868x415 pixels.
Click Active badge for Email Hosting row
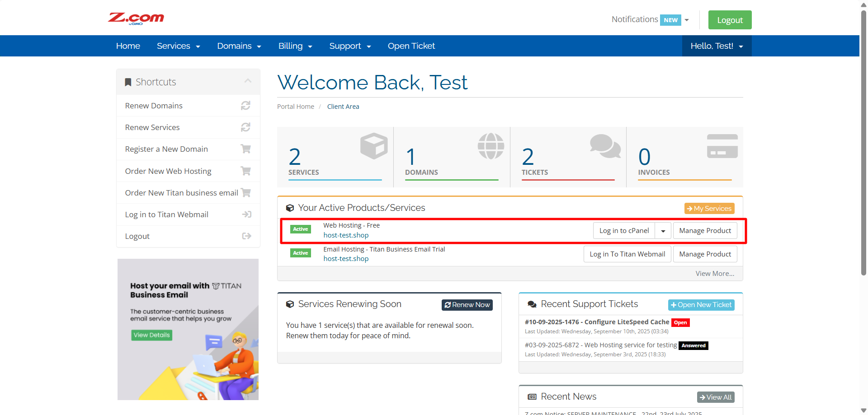pos(300,253)
